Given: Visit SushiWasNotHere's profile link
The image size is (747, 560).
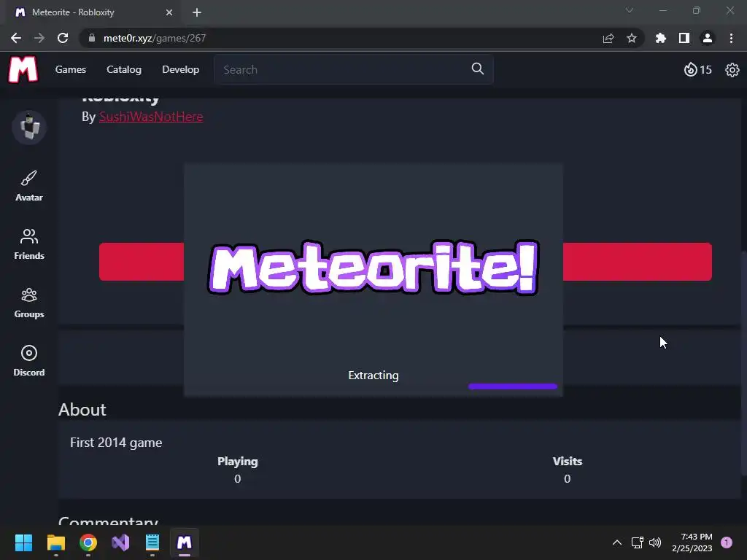Looking at the screenshot, I should [x=151, y=117].
